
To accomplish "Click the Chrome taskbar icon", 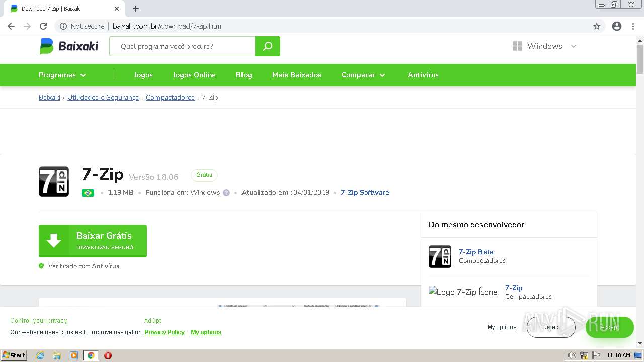I will coord(91,355).
